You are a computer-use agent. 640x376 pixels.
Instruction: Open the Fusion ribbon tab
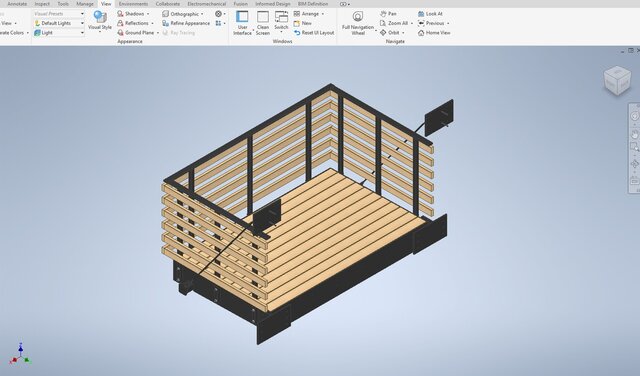[x=240, y=4]
